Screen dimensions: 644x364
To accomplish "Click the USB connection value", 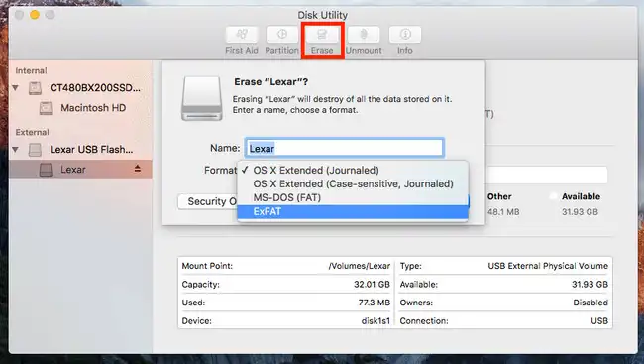I will click(x=599, y=321).
